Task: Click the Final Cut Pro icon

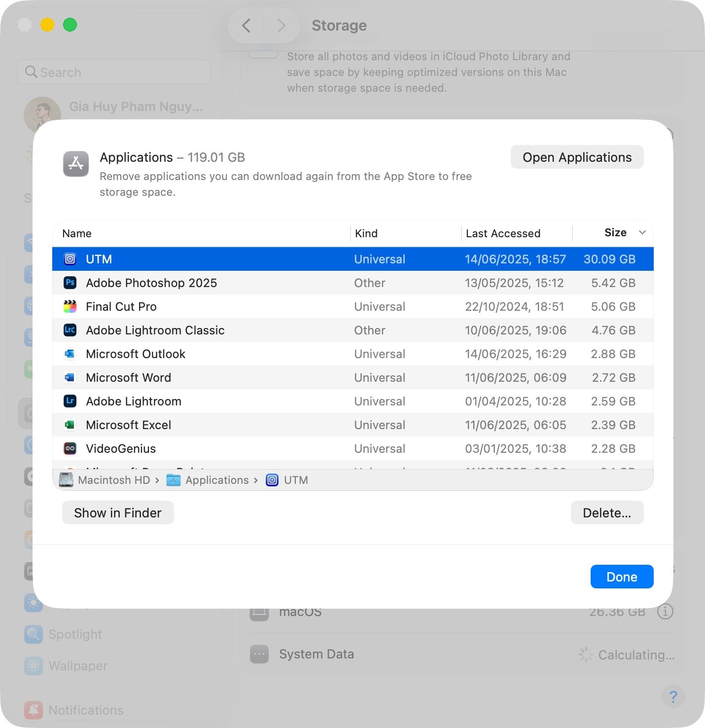Action: pyautogui.click(x=70, y=306)
